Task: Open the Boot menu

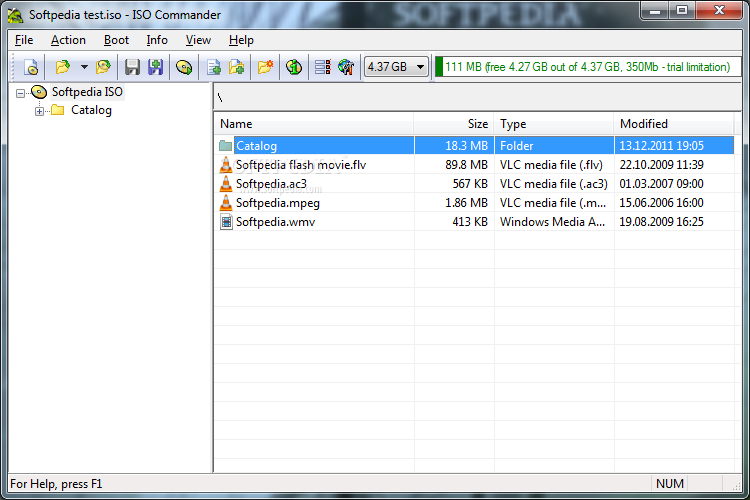Action: point(116,40)
